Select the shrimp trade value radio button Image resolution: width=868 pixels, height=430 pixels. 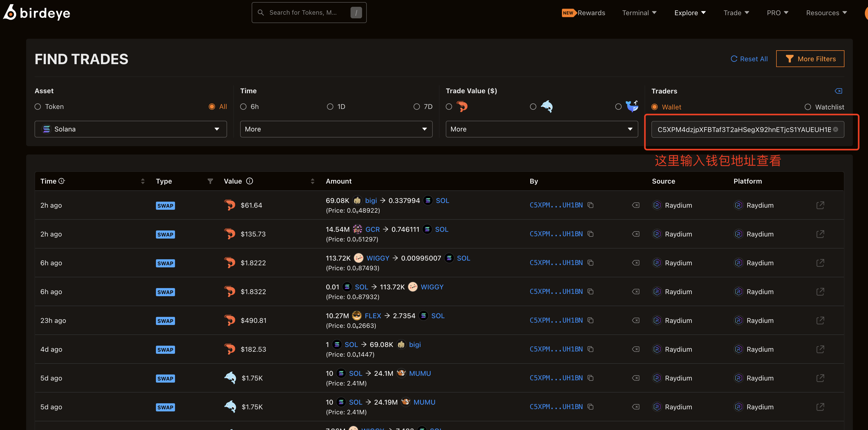tap(449, 107)
